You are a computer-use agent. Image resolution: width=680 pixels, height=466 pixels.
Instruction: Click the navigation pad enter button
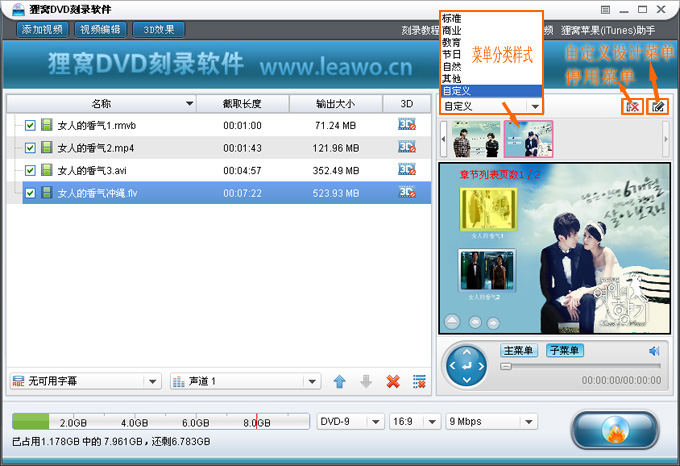click(x=467, y=366)
